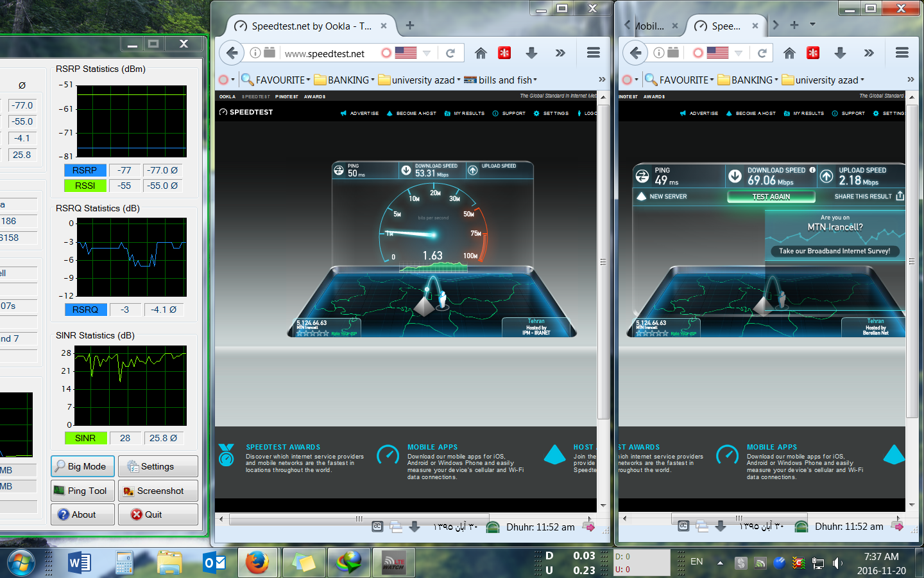Click SHARE THIS RESULT in right window
The width and height of the screenshot is (924, 578).
pos(869,197)
